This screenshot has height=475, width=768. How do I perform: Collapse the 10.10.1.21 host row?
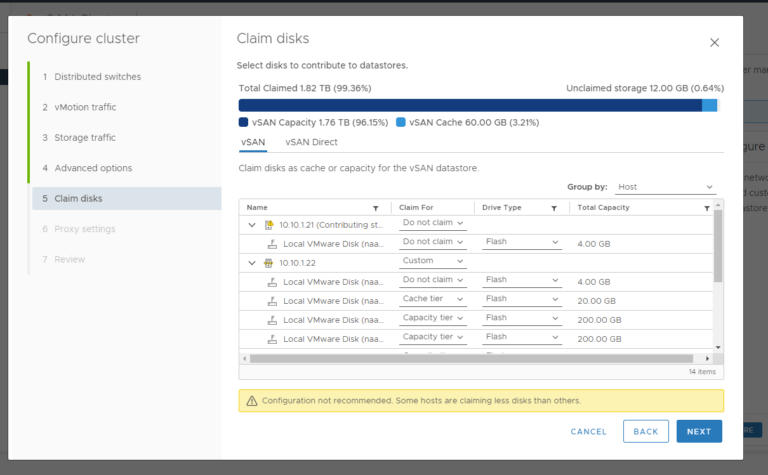pos(252,225)
